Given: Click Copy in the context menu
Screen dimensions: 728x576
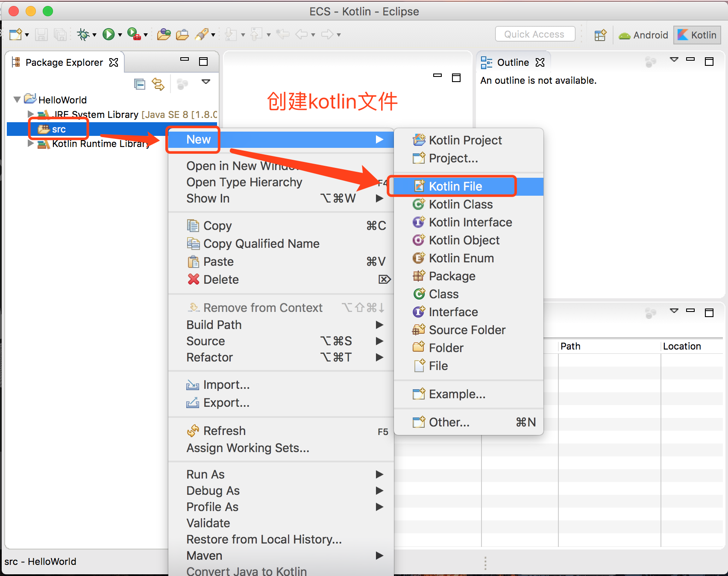Looking at the screenshot, I should [281, 226].
